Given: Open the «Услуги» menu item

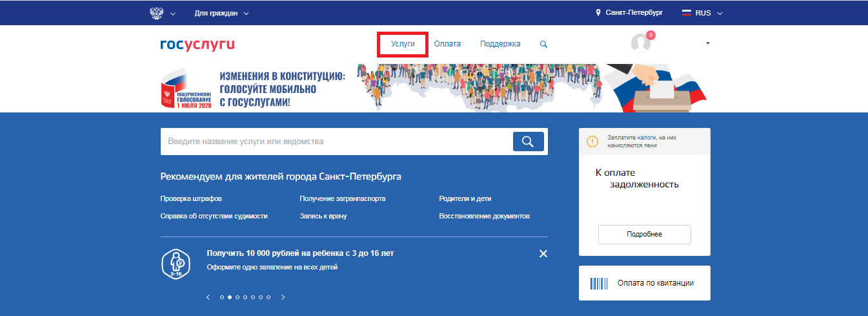Looking at the screenshot, I should pos(403,44).
